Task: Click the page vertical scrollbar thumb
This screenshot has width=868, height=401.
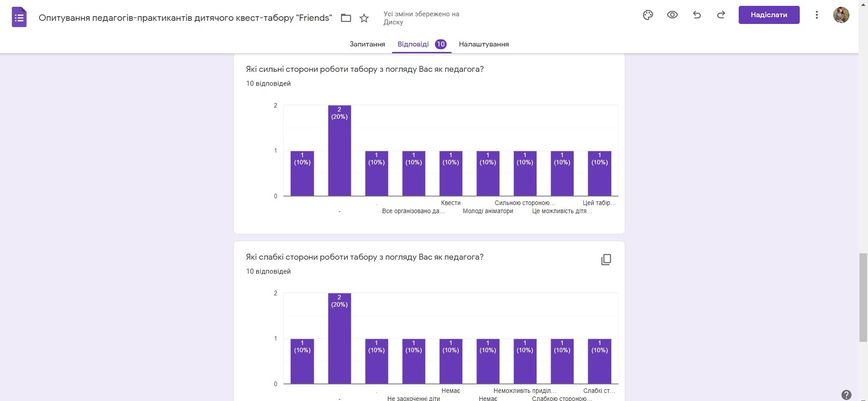Action: pyautogui.click(x=863, y=298)
